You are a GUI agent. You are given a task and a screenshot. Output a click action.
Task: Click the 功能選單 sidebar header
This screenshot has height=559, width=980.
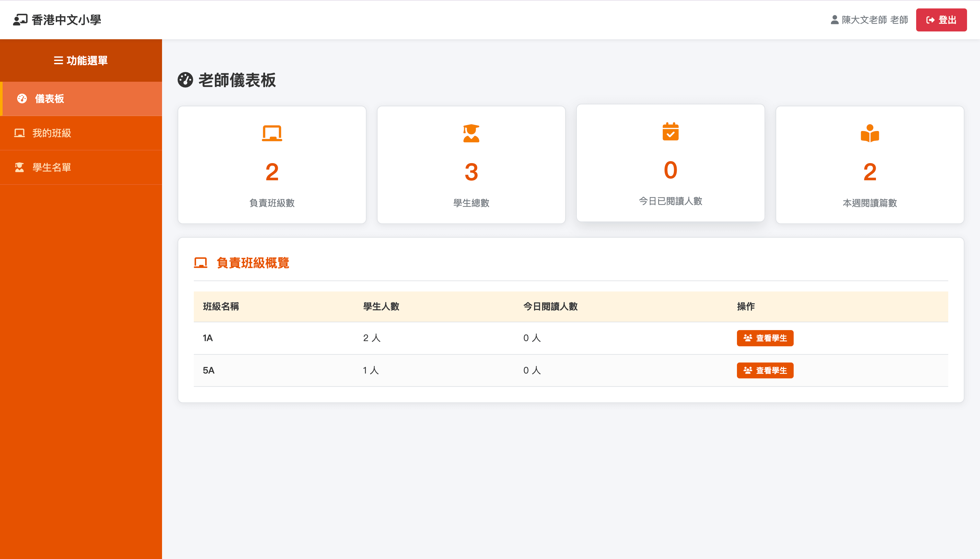(x=81, y=61)
